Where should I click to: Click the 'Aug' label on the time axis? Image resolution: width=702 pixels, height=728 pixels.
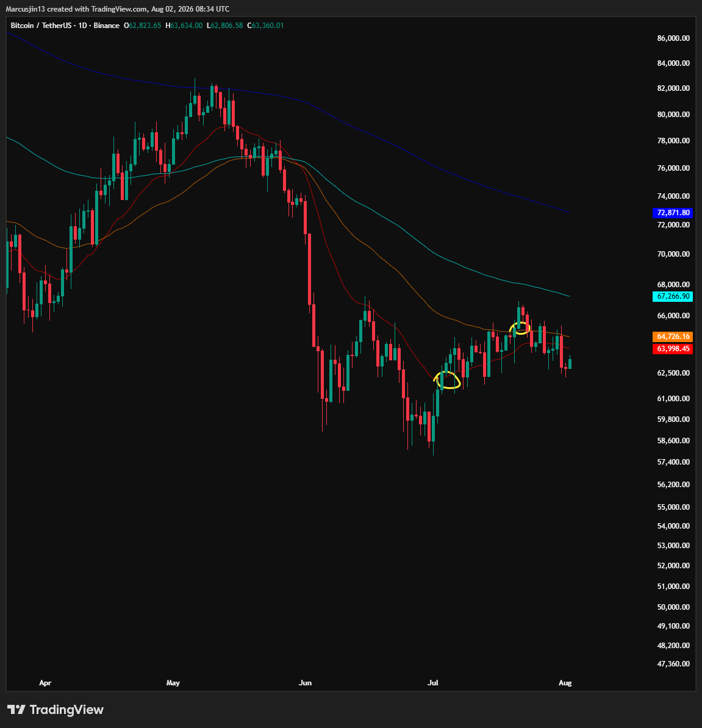[x=565, y=682]
